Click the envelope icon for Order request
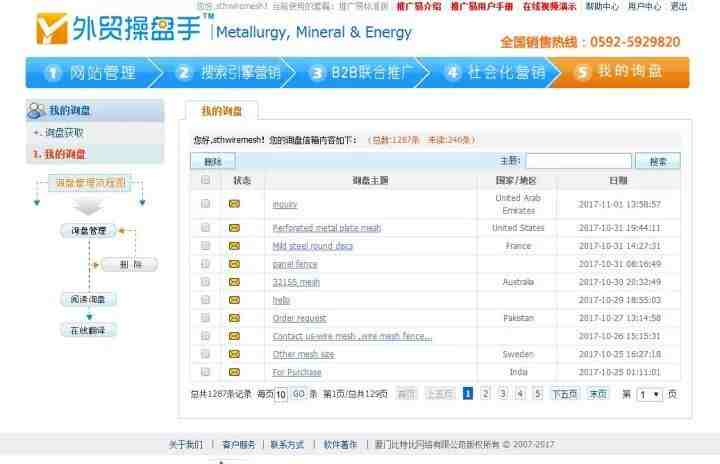The image size is (720, 464). (234, 318)
